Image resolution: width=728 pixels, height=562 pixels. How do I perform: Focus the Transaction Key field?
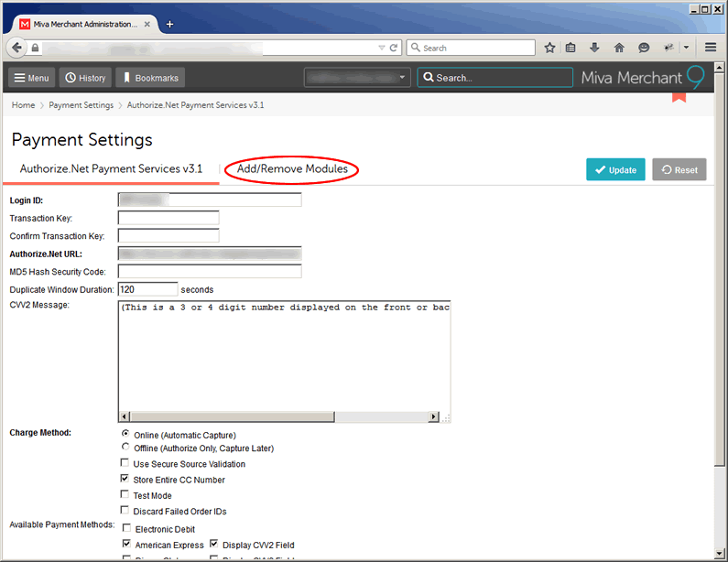[x=168, y=218]
